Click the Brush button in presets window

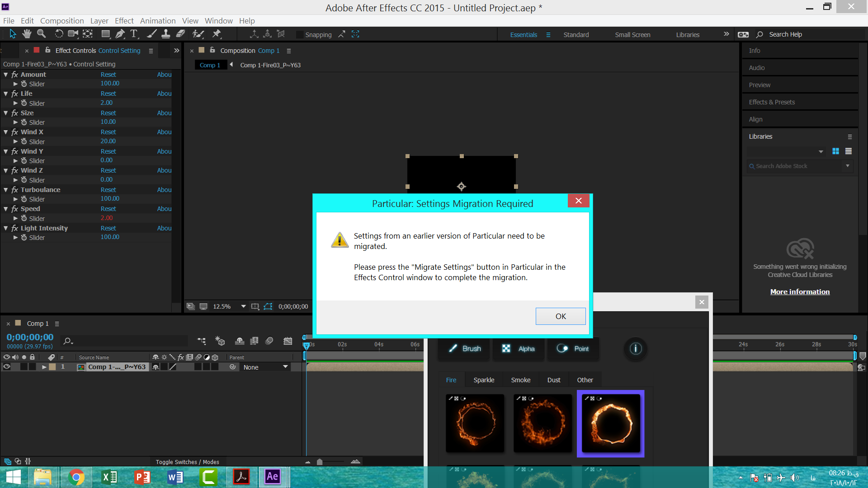[x=464, y=348]
